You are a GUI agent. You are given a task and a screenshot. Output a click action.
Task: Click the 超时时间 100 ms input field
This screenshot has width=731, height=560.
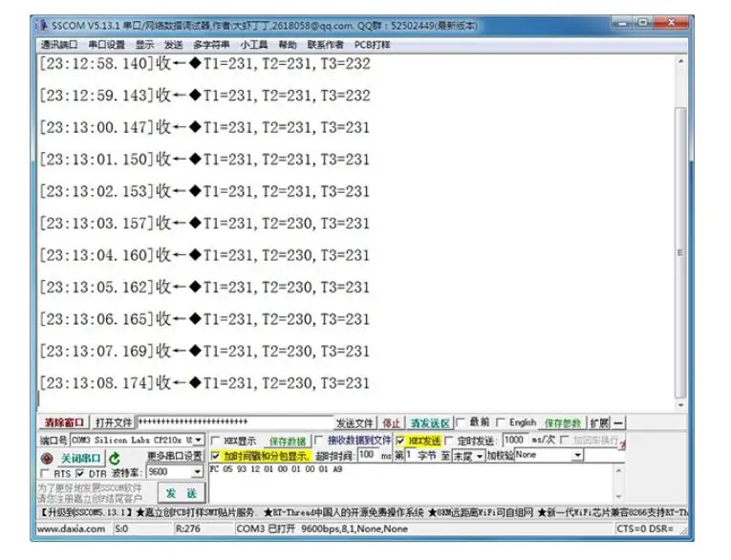tap(368, 455)
